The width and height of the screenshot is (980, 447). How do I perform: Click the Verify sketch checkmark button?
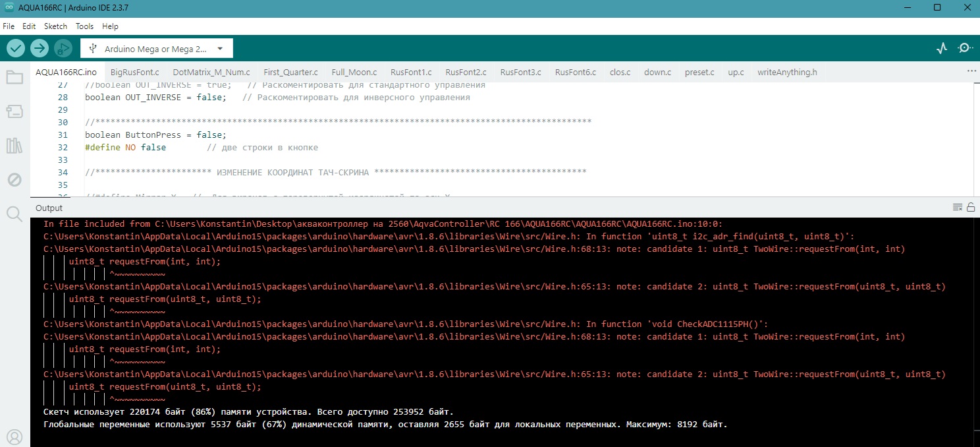pos(16,48)
